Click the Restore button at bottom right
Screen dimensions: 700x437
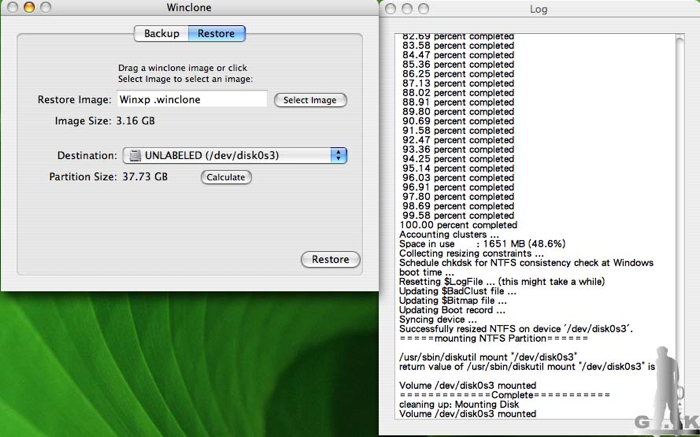pyautogui.click(x=330, y=259)
